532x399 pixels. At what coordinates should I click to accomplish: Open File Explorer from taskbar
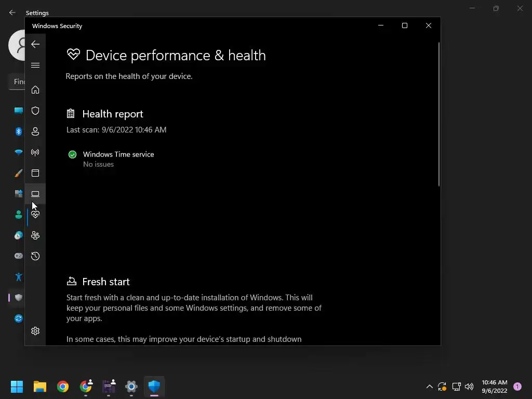[39, 387]
